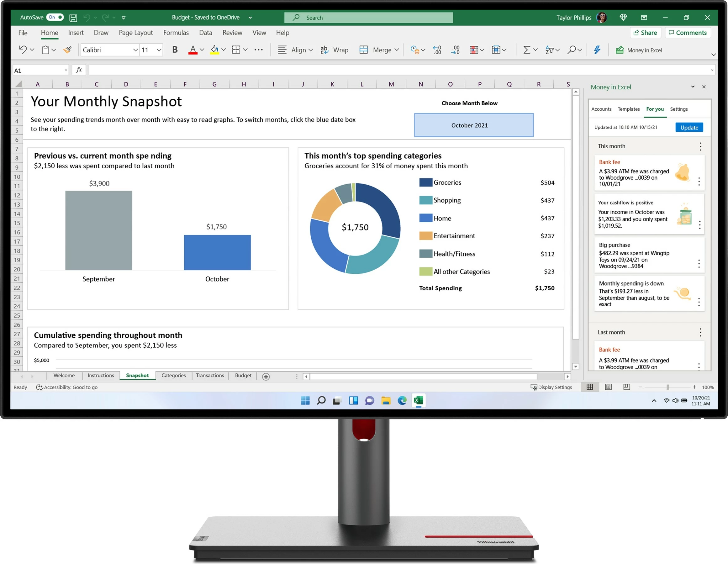This screenshot has width=728, height=564.
Task: Click the Share button
Action: tap(645, 33)
